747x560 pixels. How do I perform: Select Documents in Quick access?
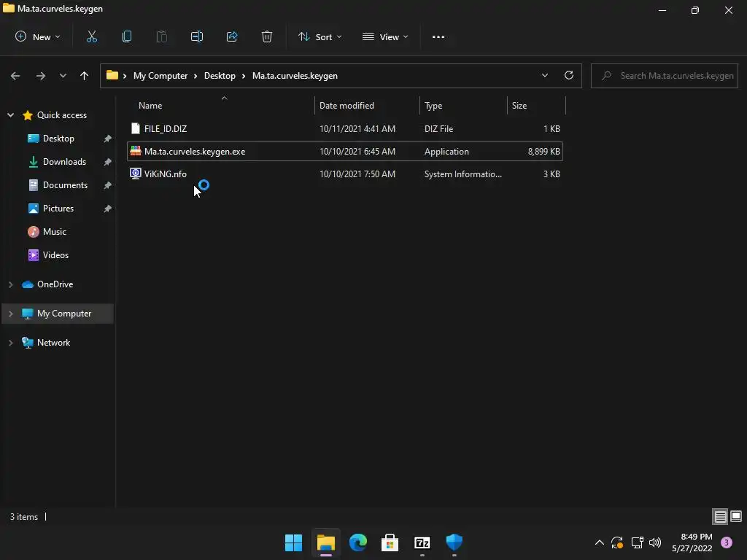(65, 184)
